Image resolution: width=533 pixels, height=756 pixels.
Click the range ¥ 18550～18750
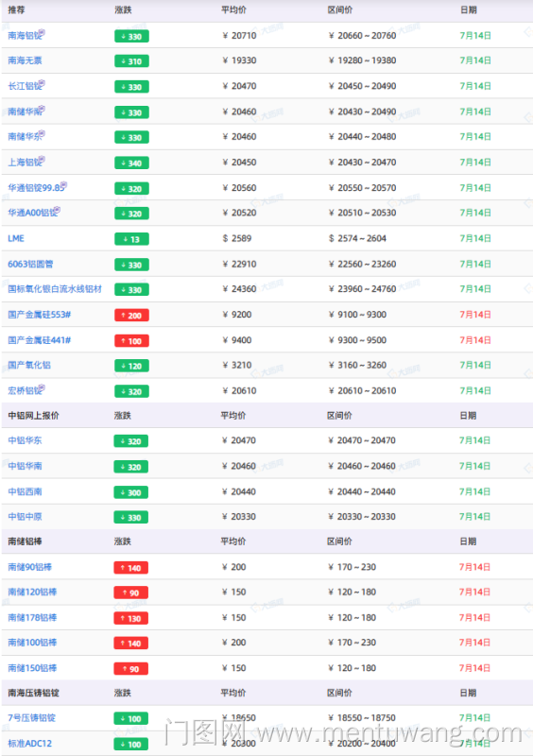pos(362,717)
